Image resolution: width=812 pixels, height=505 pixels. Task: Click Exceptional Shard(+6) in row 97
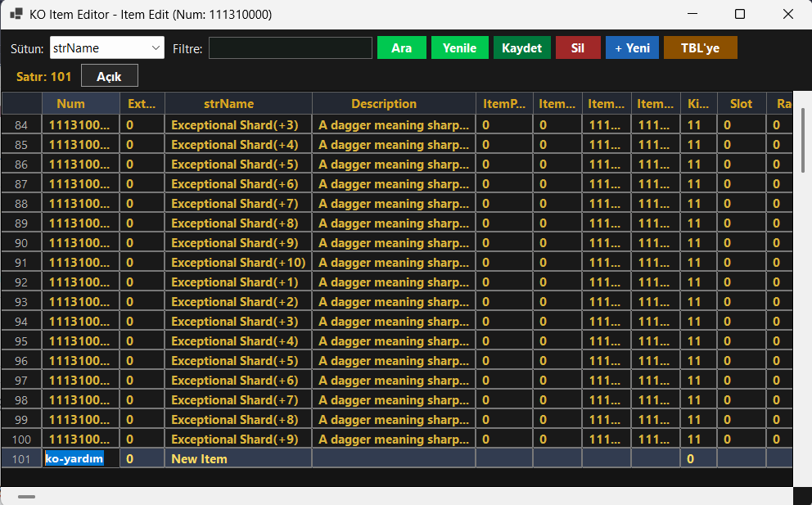(x=238, y=381)
